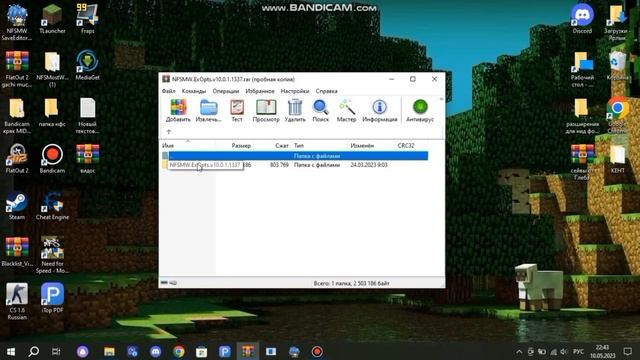The height and width of the screenshot is (360, 640).
Task: Open the TLauncher desktop shortcut
Action: click(52, 19)
